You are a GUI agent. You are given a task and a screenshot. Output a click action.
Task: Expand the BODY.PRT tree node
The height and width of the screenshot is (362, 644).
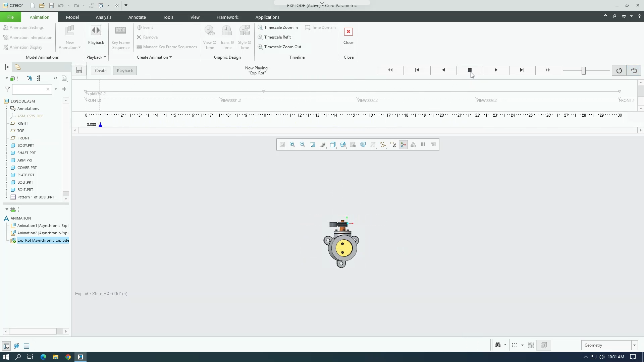coord(6,145)
